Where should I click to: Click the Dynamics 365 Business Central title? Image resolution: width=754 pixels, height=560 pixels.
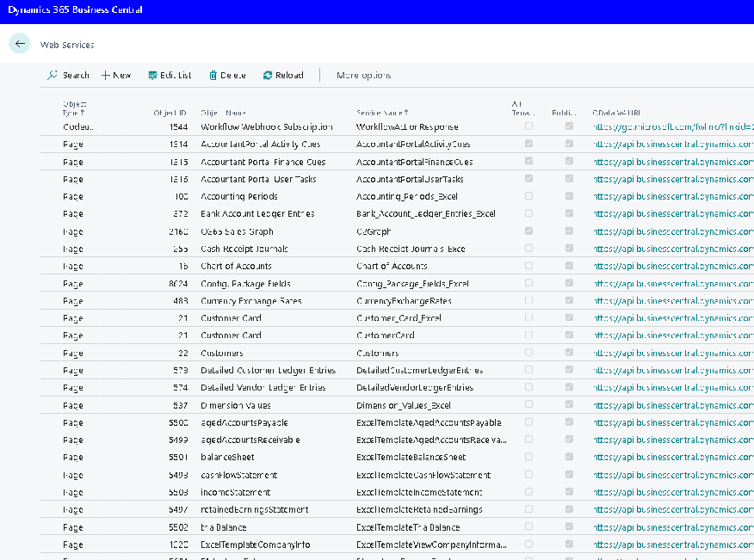(x=75, y=10)
